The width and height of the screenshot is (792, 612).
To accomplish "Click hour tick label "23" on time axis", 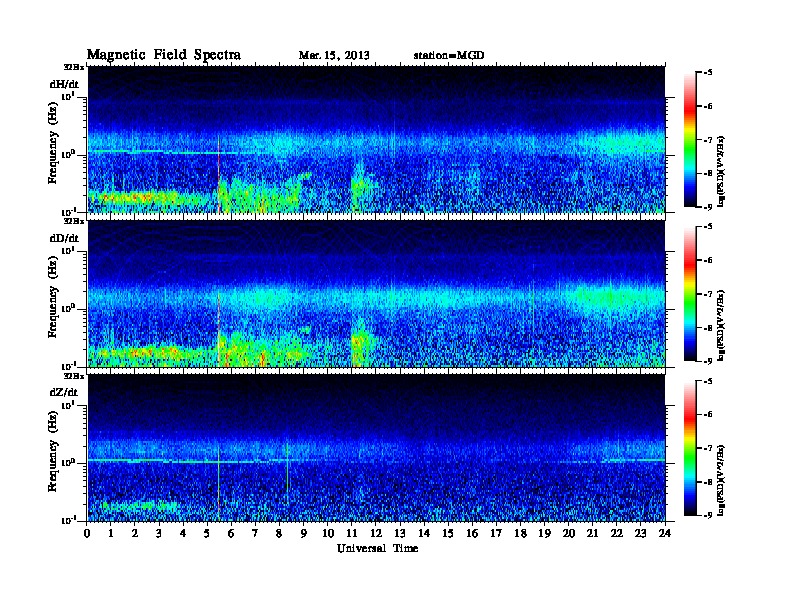I will point(641,533).
